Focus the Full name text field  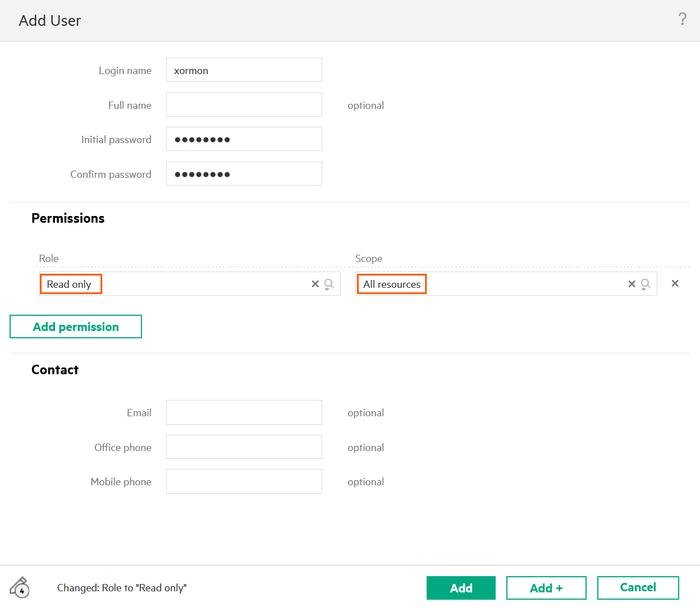click(x=244, y=105)
